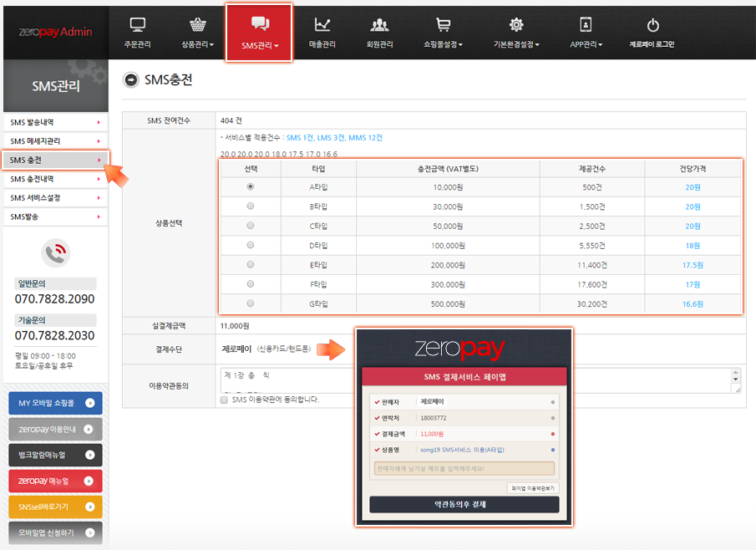Click the 070.7828.2090 general inquiry number
Image resolution: width=756 pixels, height=550 pixels.
coord(55,299)
